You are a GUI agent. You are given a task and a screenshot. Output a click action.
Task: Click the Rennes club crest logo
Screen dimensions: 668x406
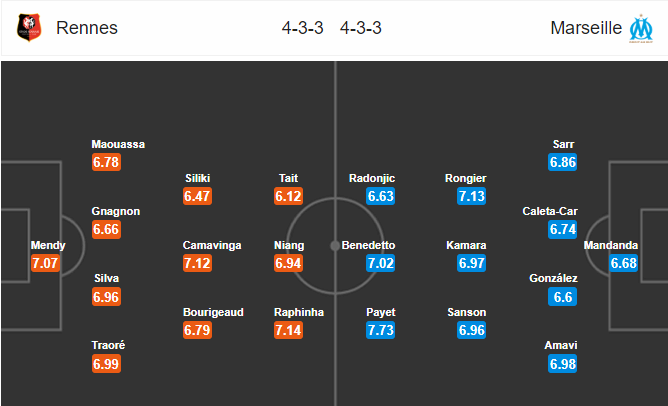[x=29, y=28]
